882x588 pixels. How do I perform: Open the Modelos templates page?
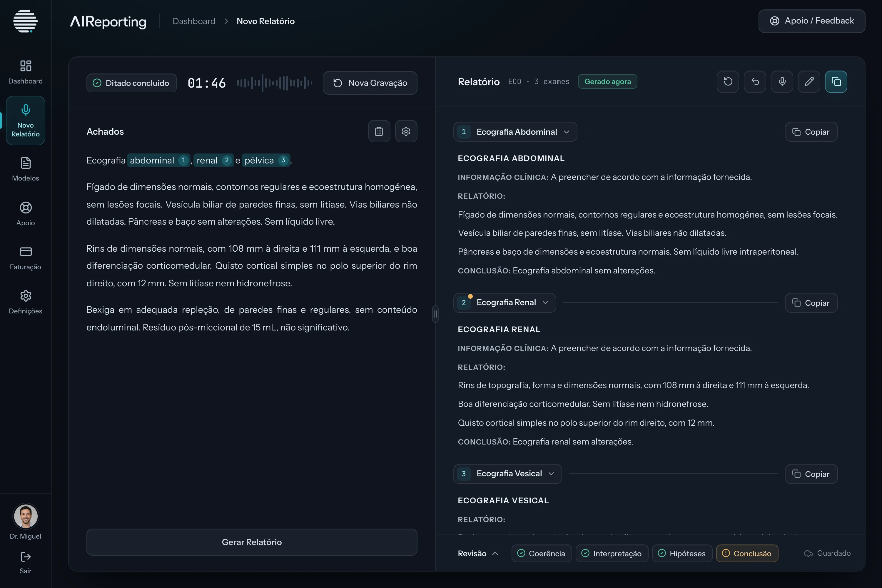pos(26,169)
